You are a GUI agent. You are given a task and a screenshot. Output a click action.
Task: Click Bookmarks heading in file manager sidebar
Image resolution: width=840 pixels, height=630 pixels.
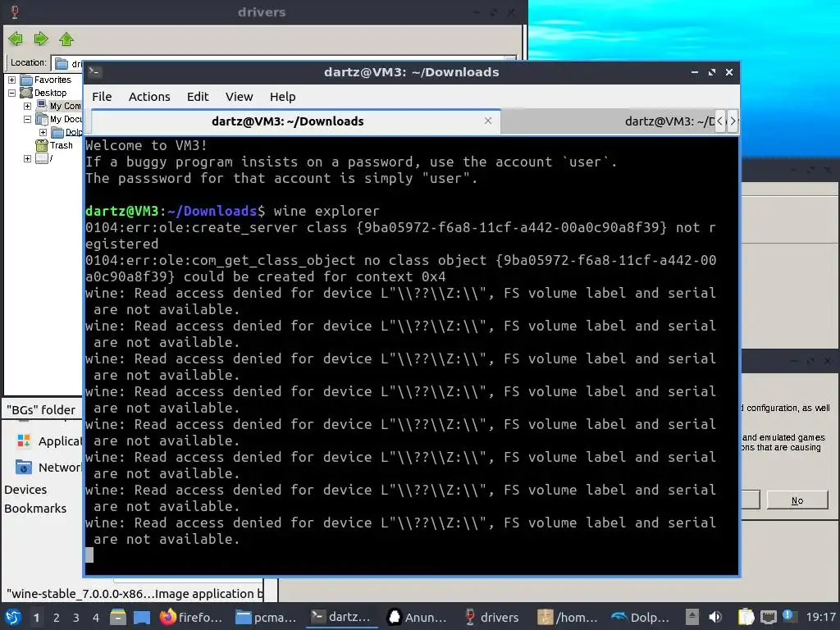(35, 509)
